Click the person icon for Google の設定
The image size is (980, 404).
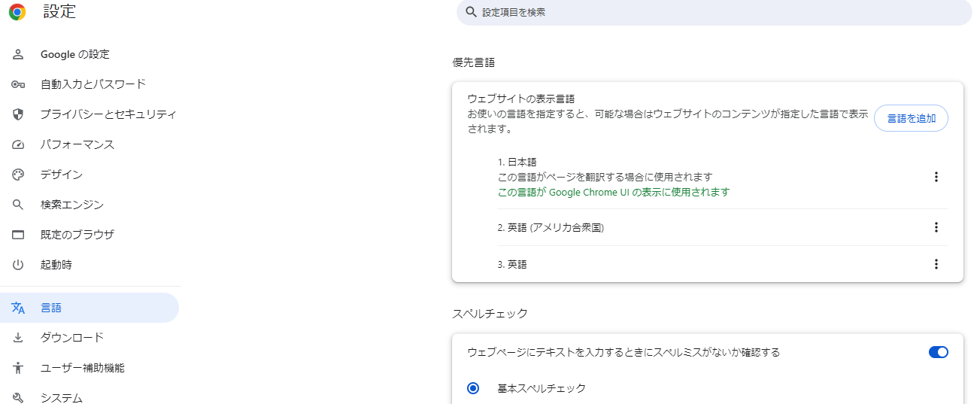19,54
